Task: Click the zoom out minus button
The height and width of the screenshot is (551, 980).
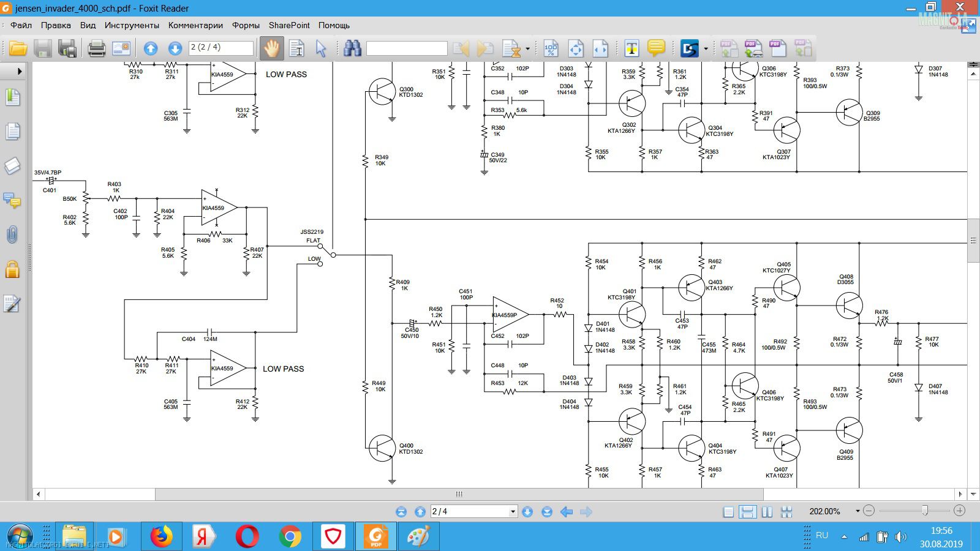Action: pos(869,511)
